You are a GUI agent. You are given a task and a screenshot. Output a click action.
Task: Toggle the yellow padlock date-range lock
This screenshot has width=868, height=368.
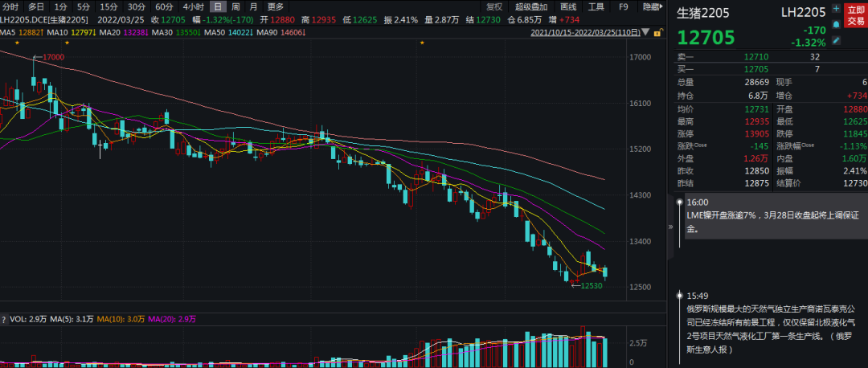pos(657,33)
